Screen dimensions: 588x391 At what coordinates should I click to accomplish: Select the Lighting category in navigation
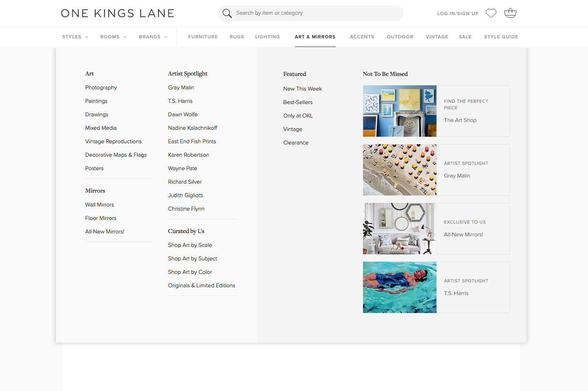[x=267, y=37]
